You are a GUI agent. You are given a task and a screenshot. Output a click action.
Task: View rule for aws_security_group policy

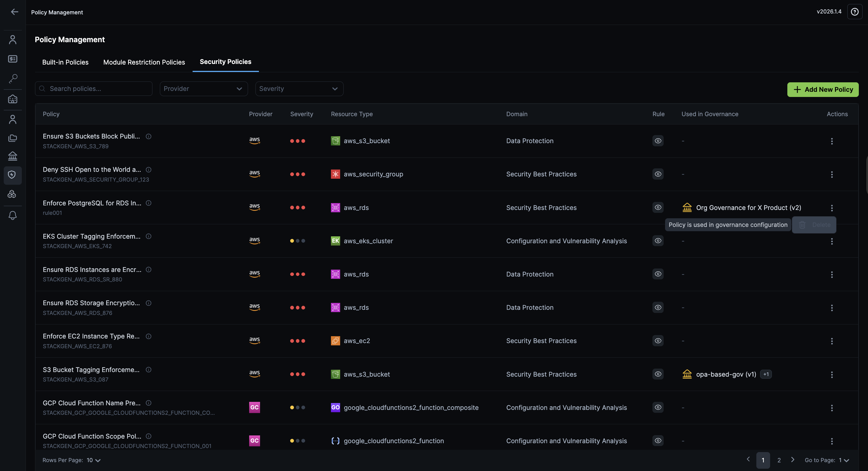coord(658,174)
